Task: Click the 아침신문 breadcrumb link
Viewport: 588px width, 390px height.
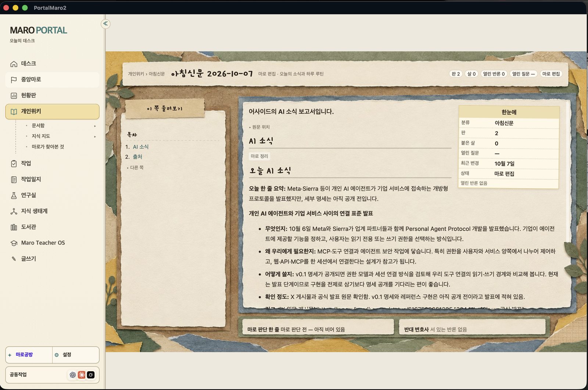Action: click(x=157, y=74)
